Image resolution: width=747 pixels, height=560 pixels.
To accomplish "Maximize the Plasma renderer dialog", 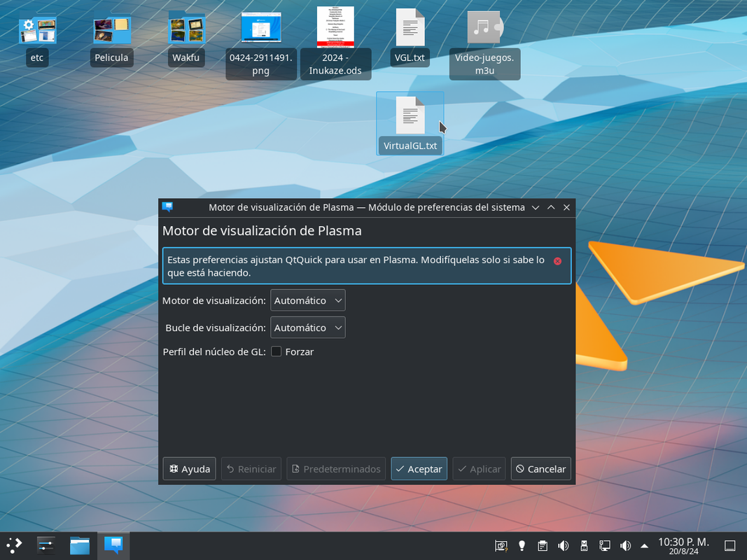I will (551, 207).
